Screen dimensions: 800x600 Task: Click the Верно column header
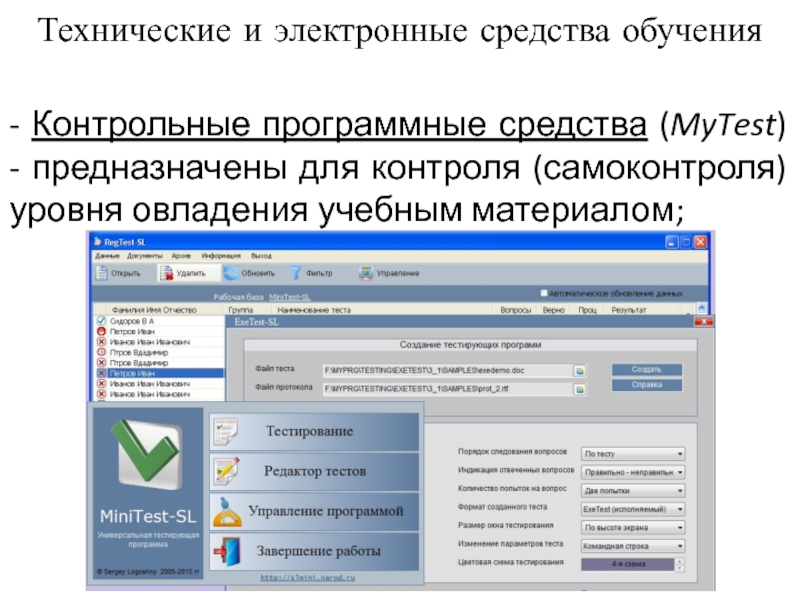pyautogui.click(x=554, y=310)
